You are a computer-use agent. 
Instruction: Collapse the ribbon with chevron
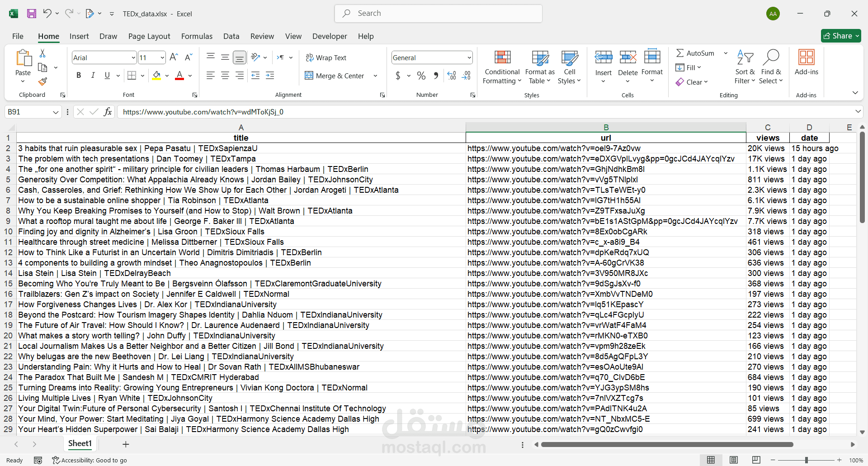[855, 93]
